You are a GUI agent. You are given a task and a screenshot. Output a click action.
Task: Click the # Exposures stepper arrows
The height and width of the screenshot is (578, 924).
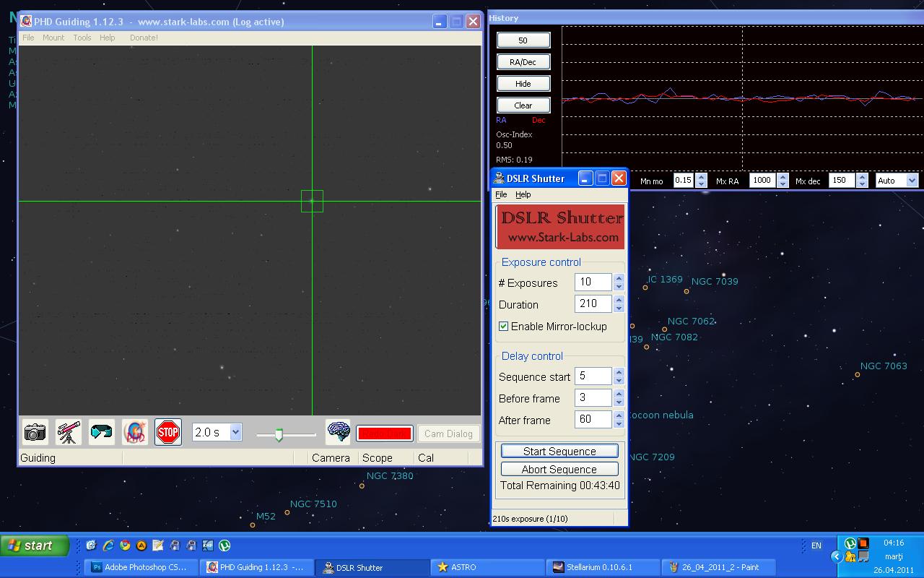619,282
